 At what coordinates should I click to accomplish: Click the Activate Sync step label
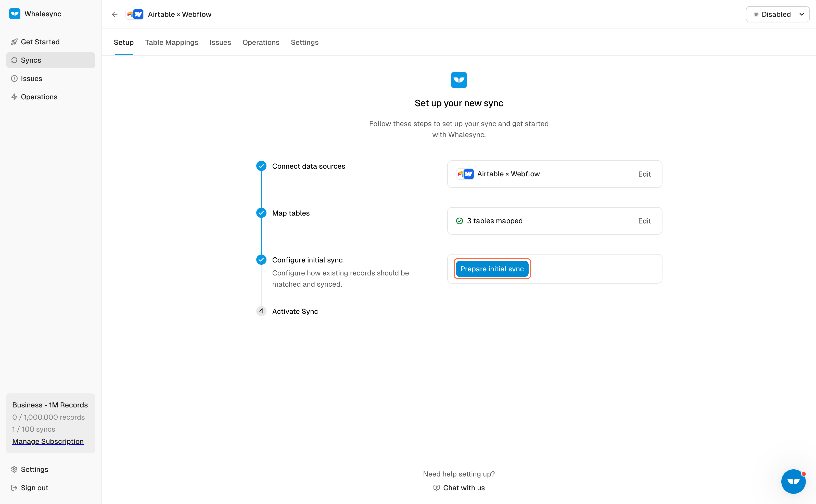point(295,311)
